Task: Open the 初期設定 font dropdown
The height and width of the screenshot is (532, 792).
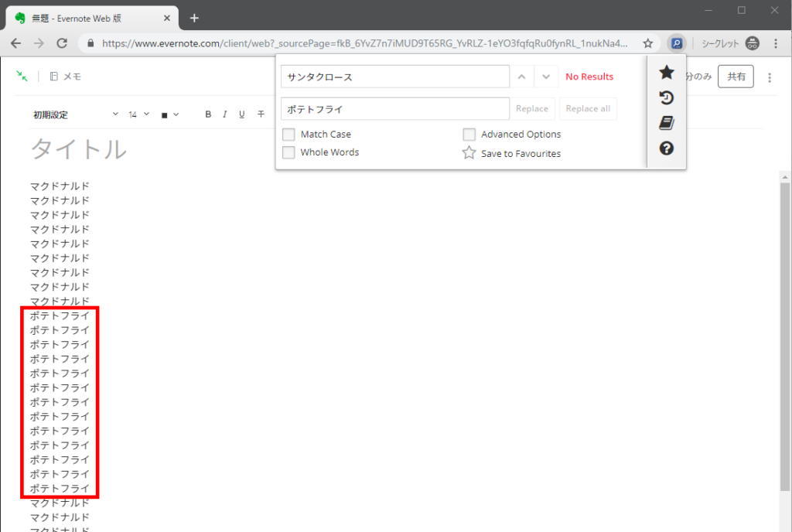Action: tap(76, 114)
